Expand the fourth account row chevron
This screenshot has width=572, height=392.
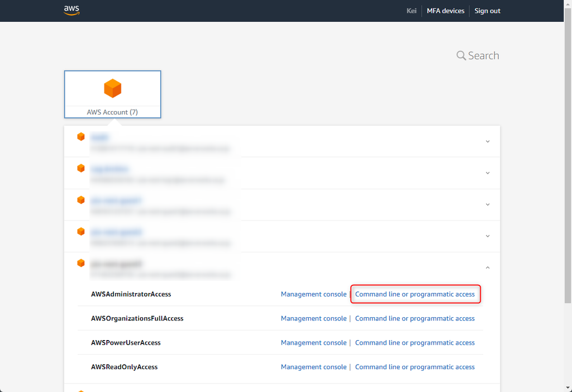click(x=487, y=236)
